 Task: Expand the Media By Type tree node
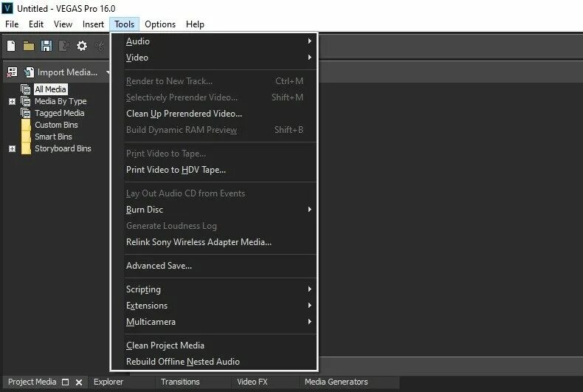click(x=12, y=101)
